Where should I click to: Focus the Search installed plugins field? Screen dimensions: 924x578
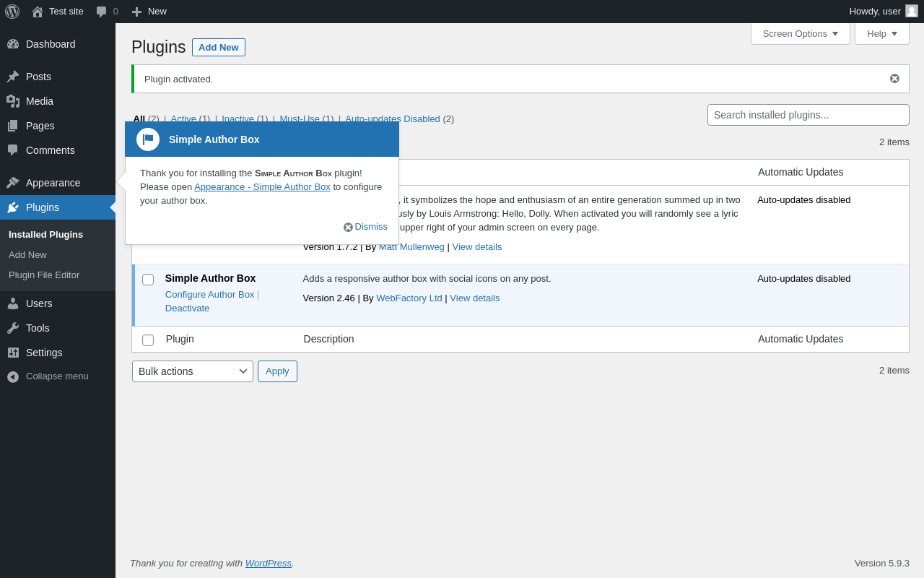808,115
